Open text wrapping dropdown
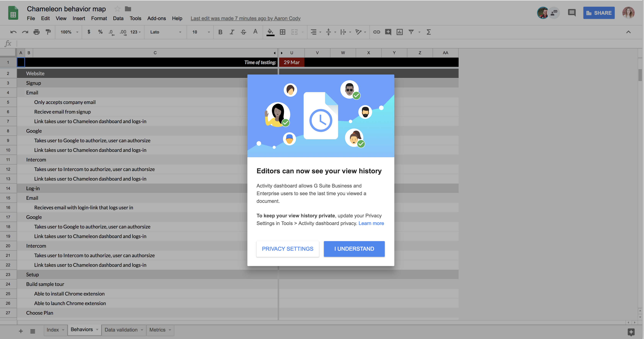 tap(346, 32)
